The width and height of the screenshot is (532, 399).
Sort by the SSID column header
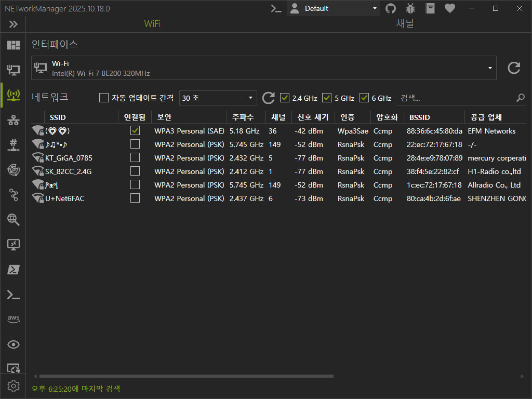(x=81, y=117)
